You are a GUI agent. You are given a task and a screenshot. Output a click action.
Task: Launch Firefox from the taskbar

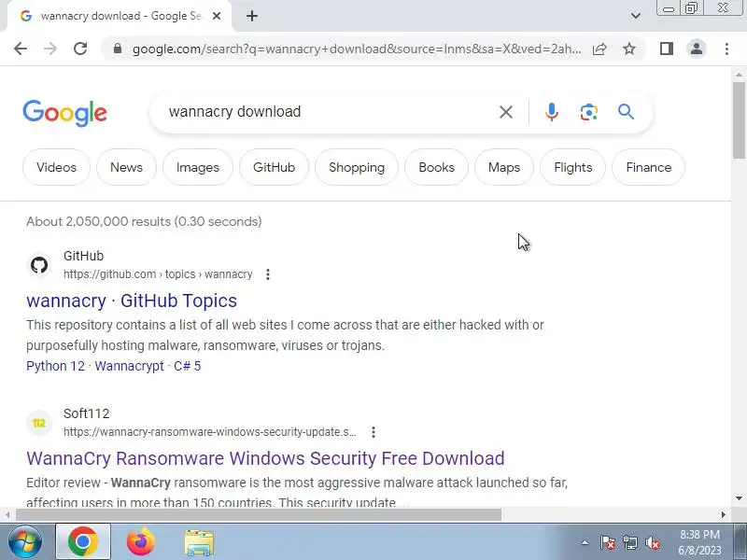[x=141, y=541]
